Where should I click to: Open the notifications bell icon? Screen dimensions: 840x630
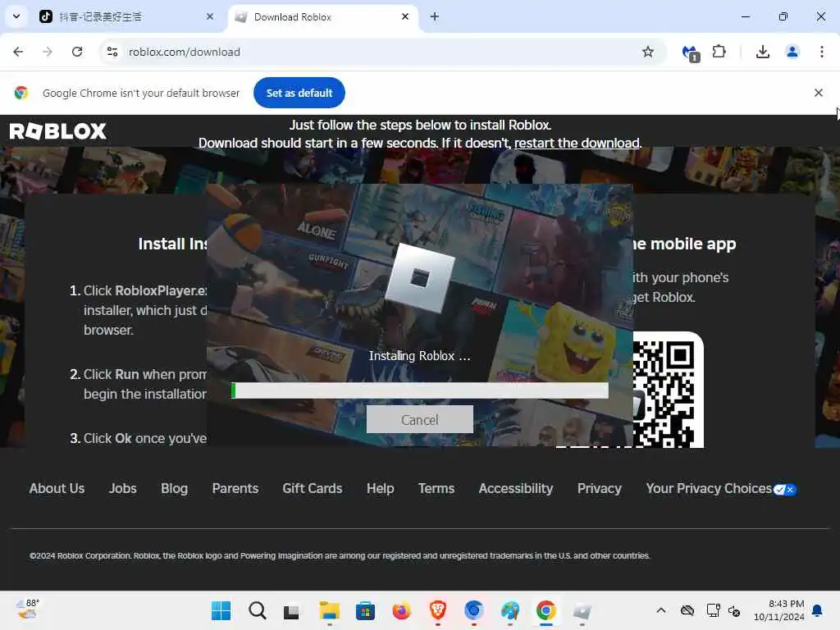pyautogui.click(x=818, y=610)
